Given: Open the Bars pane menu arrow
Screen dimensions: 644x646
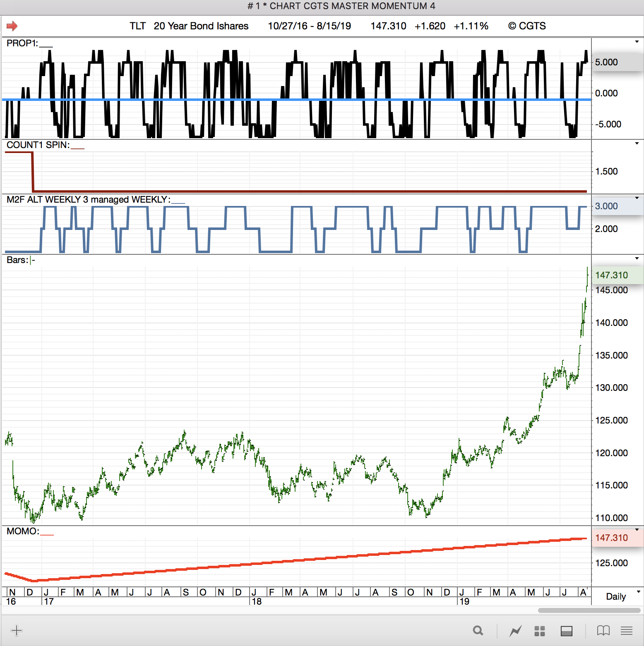Looking at the screenshot, I should coord(637,258).
